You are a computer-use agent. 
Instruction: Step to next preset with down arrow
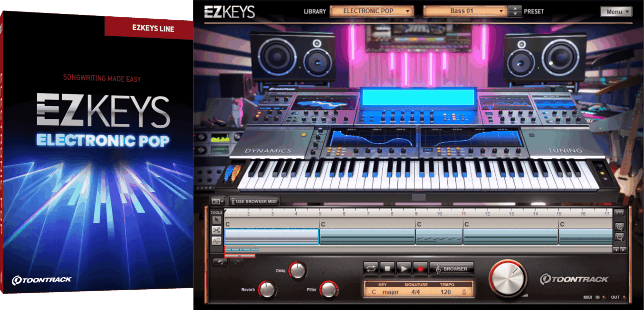pos(516,14)
